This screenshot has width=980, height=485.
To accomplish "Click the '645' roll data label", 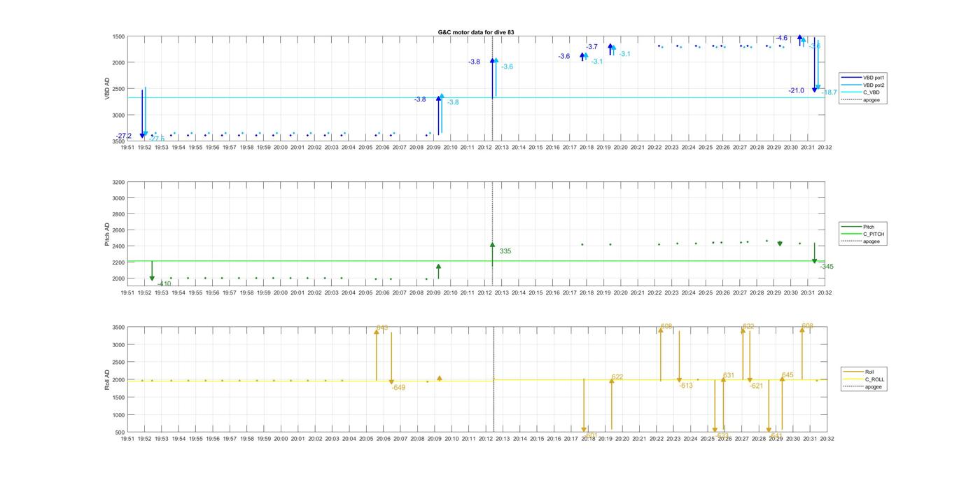I will pos(787,375).
